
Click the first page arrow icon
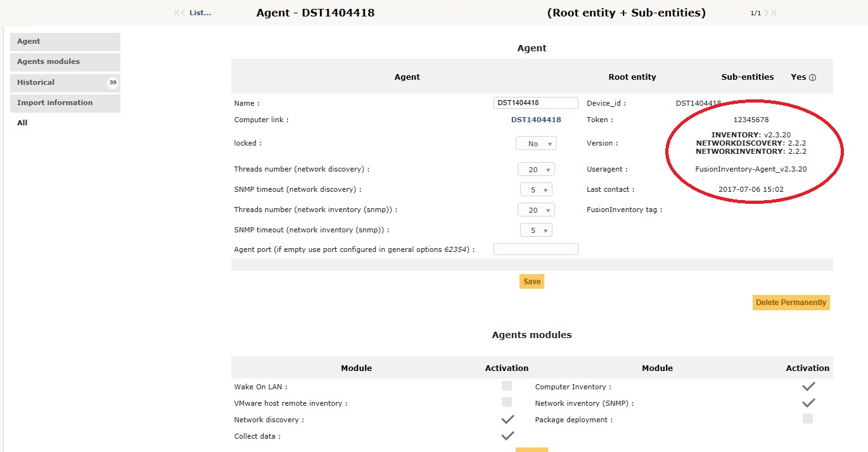[x=176, y=12]
